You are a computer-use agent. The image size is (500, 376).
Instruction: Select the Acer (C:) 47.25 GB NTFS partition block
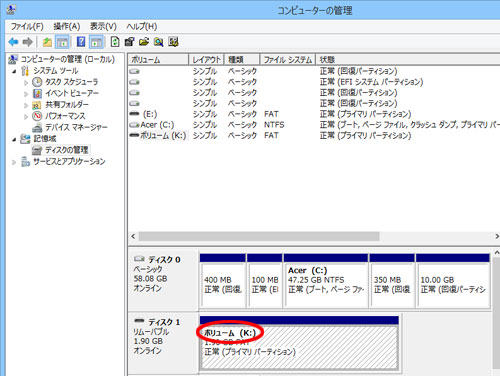point(326,281)
